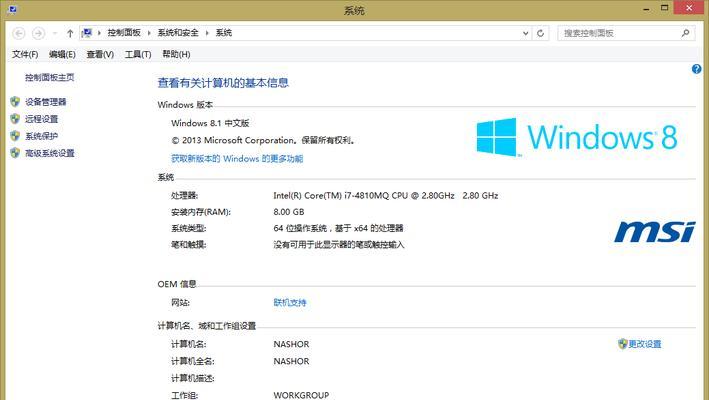Open 设备管理器 link
The width and height of the screenshot is (709, 400).
[46, 102]
